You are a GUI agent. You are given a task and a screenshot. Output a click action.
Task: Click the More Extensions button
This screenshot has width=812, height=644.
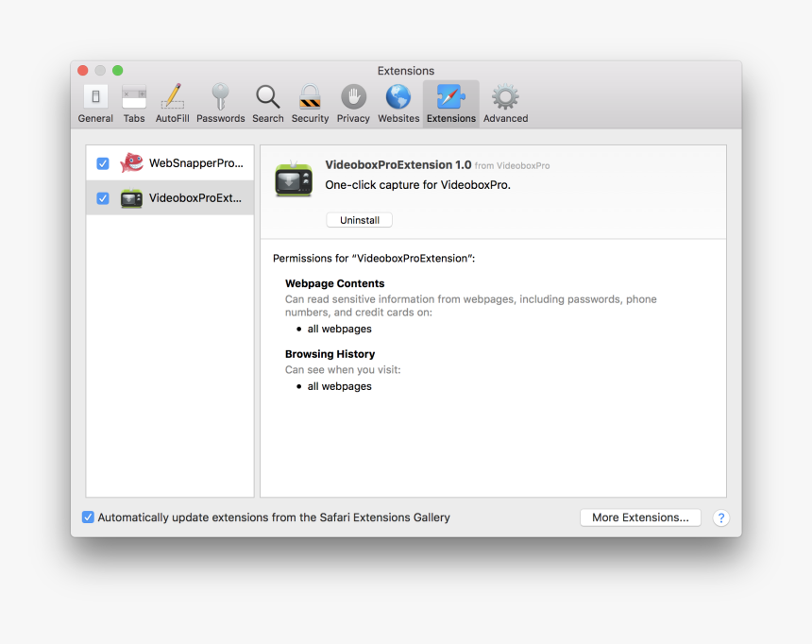coord(640,517)
